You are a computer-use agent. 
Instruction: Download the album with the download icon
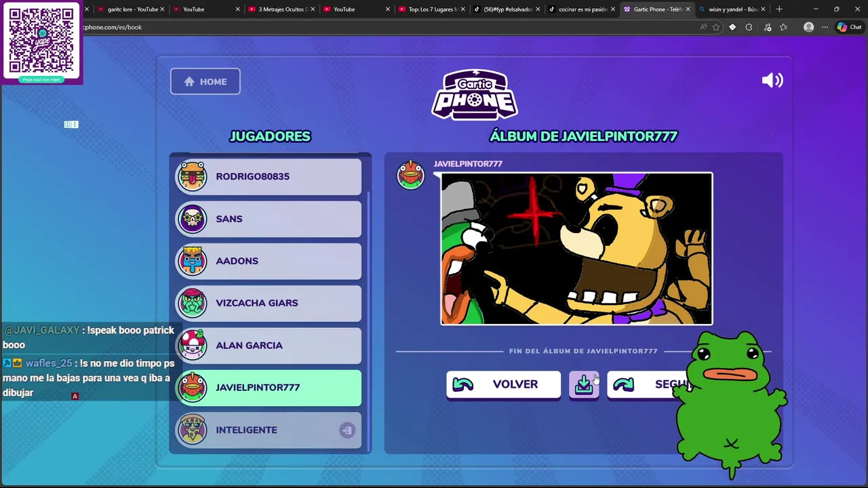pos(584,385)
